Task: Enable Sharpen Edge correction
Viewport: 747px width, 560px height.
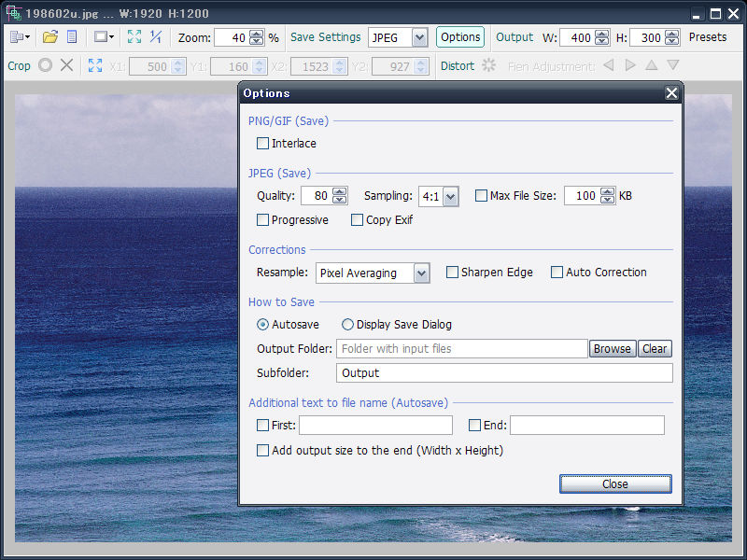Action: tap(452, 273)
